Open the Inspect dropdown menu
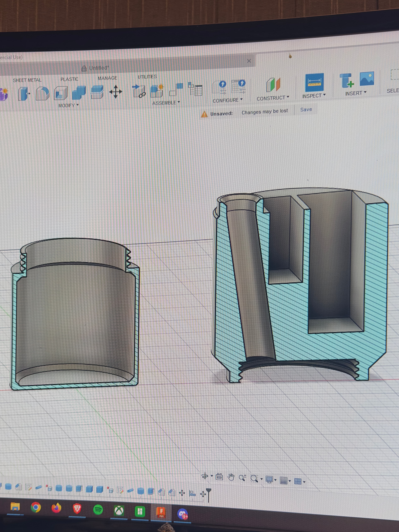 (x=314, y=96)
